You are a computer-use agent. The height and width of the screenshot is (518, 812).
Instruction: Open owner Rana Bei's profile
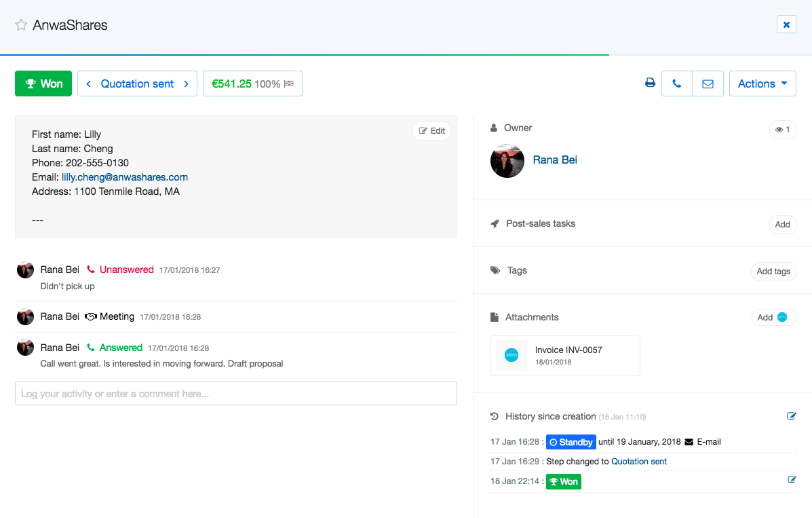click(555, 160)
